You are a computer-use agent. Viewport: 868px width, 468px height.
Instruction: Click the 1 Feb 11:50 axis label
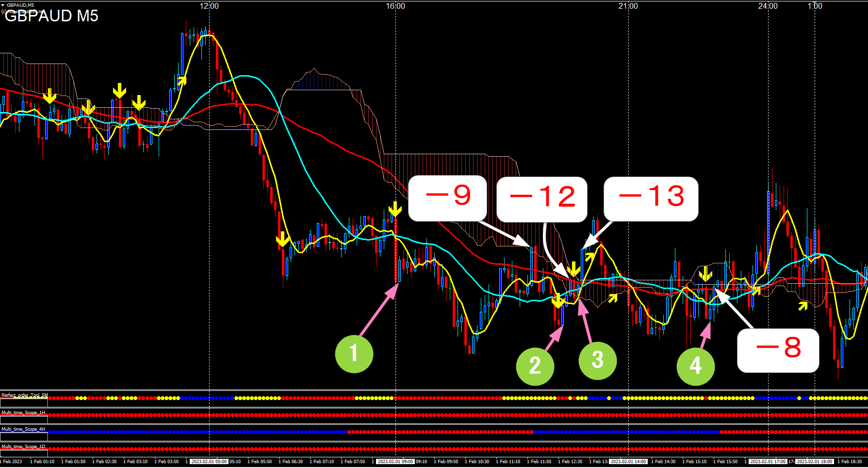point(539,462)
